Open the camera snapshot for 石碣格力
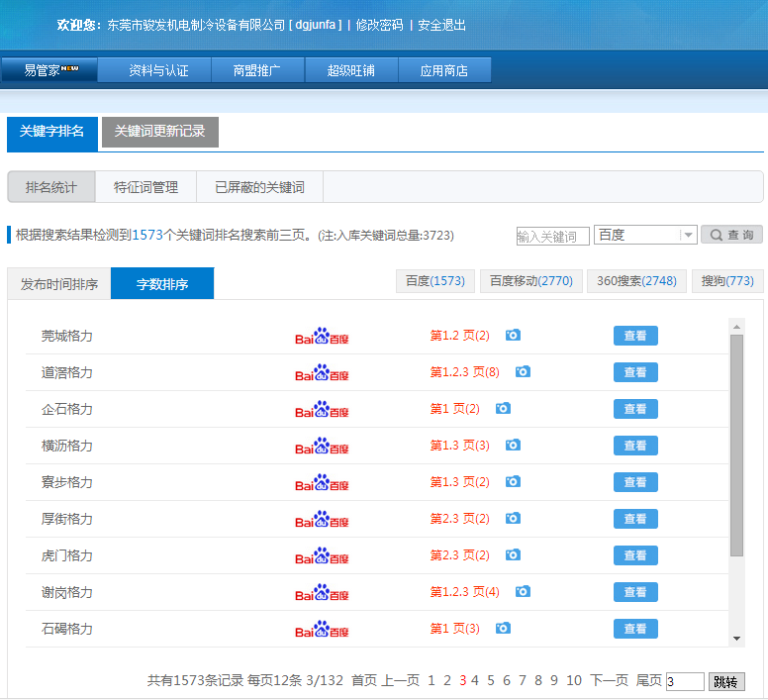Viewport: 768px width, 700px height. [x=503, y=629]
